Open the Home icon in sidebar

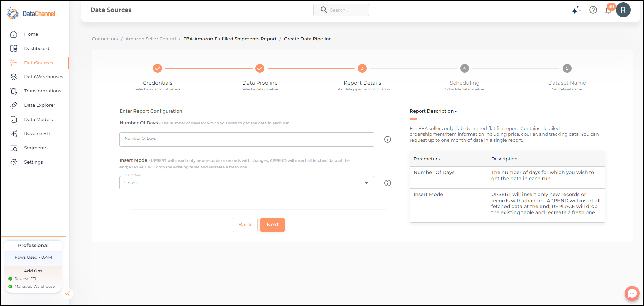tap(14, 34)
